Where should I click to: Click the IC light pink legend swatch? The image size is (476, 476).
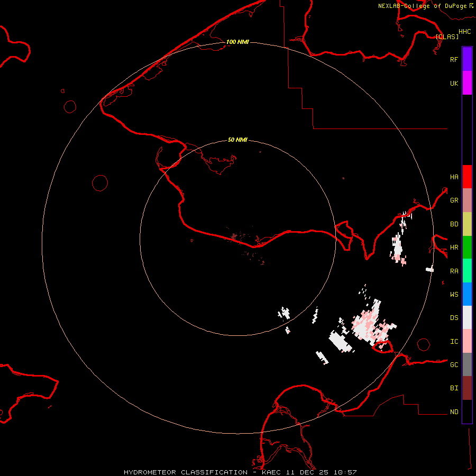[x=467, y=341]
